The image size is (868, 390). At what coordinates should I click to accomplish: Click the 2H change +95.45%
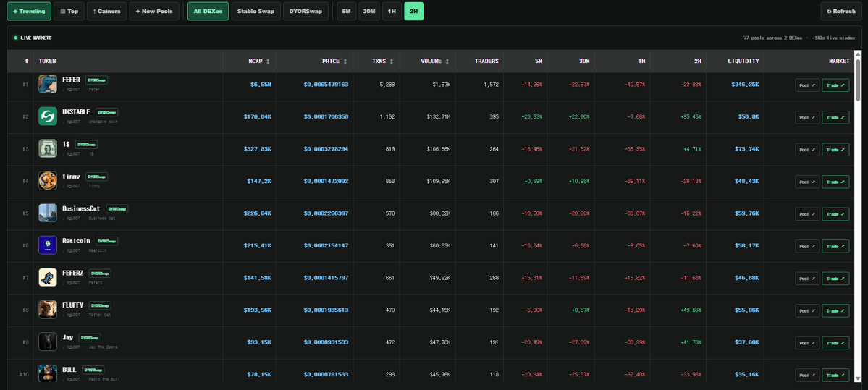pyautogui.click(x=690, y=116)
